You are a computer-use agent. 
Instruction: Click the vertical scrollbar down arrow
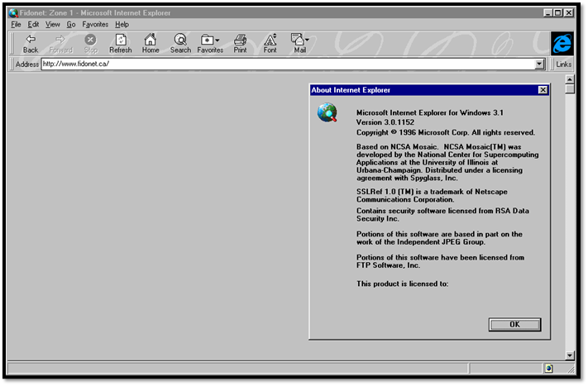tap(570, 355)
